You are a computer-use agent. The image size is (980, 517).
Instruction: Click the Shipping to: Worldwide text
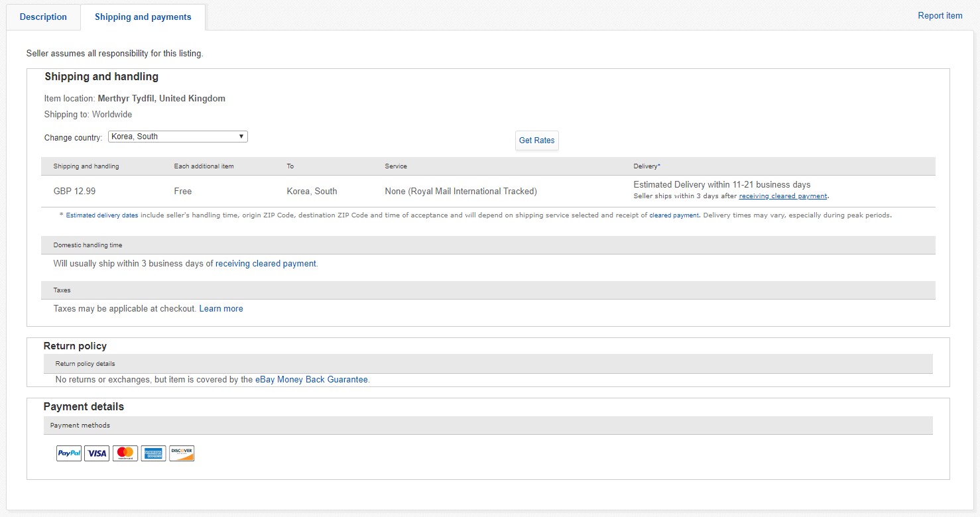coord(88,115)
